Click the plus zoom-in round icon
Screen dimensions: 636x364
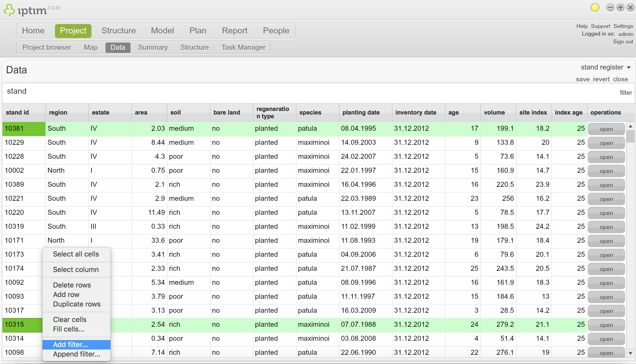pos(620,8)
